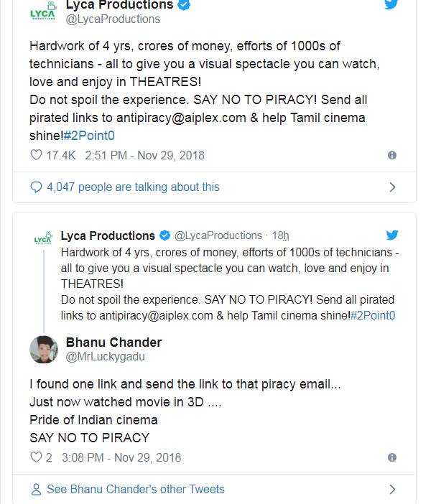This screenshot has width=436, height=504.
Task: Open info icon on Bhanu Chander's tweet
Action: (x=392, y=457)
